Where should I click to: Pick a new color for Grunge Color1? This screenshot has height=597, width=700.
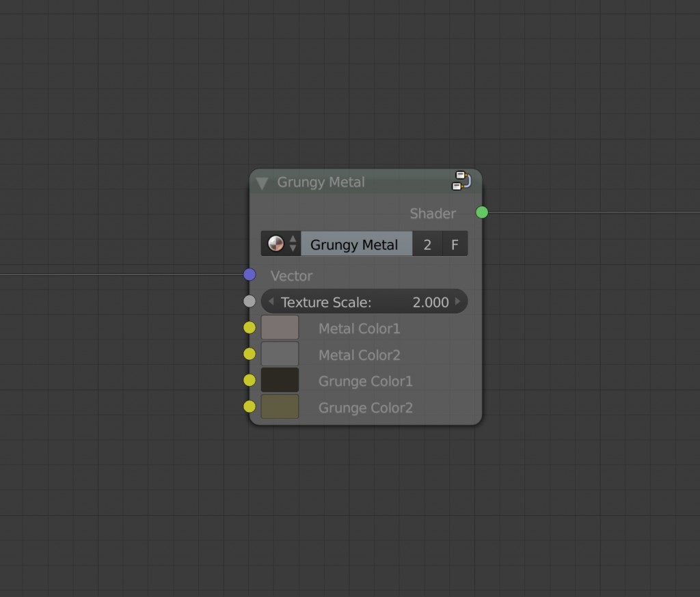coord(280,380)
